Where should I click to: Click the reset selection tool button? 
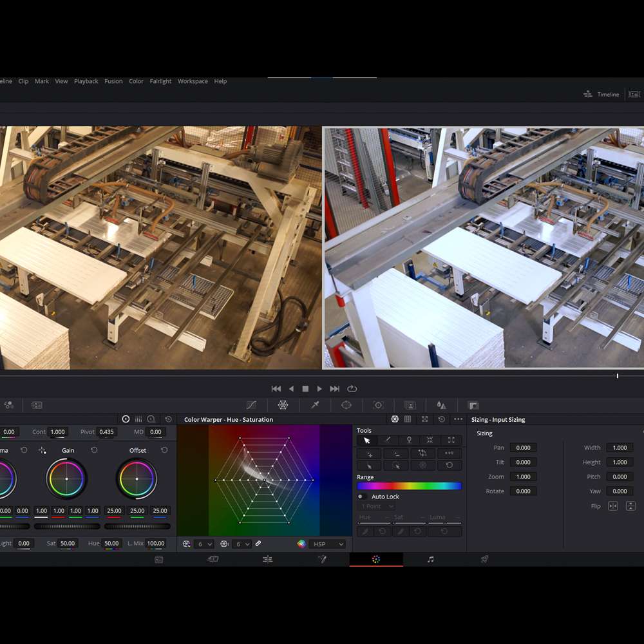click(x=449, y=466)
